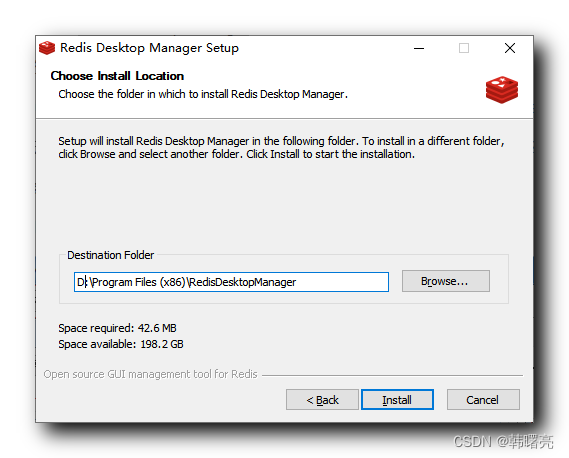The width and height of the screenshot is (569, 458).
Task: Close the setup wizard window
Action: coord(509,48)
